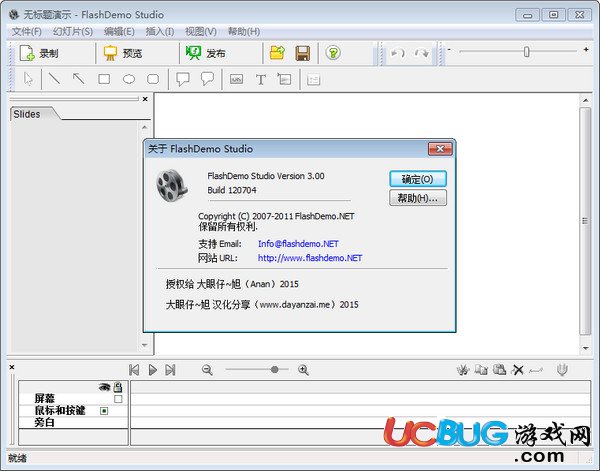Open the 插入(I) menu
Screen dimensions: 600x471
[x=160, y=31]
